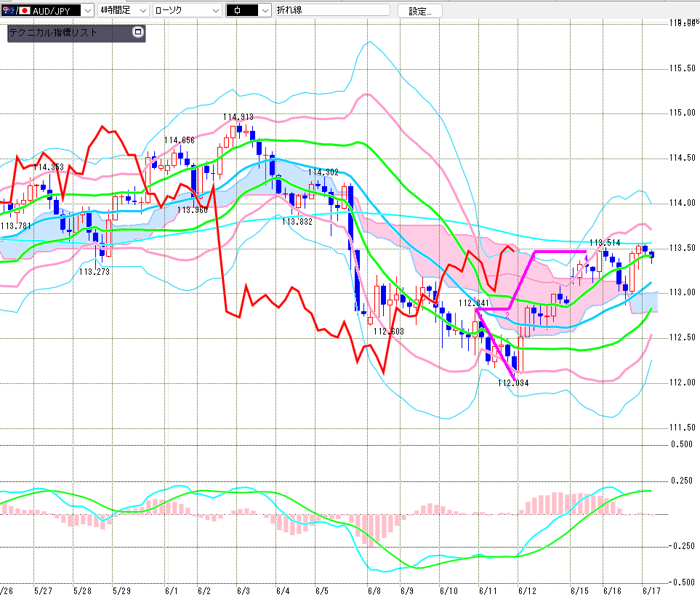
Task: Click the 6/8 date axis label
Action: coord(374,590)
